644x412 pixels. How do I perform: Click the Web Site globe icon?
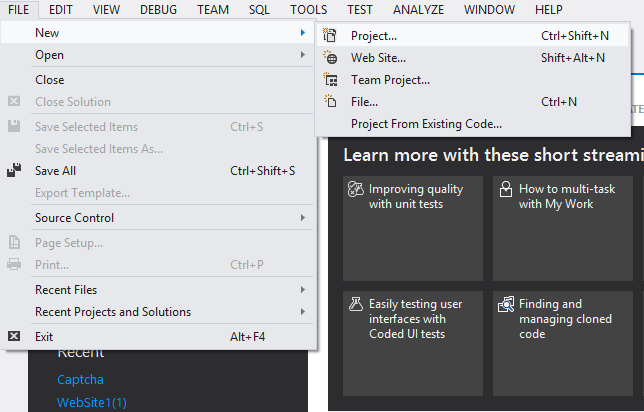point(330,58)
